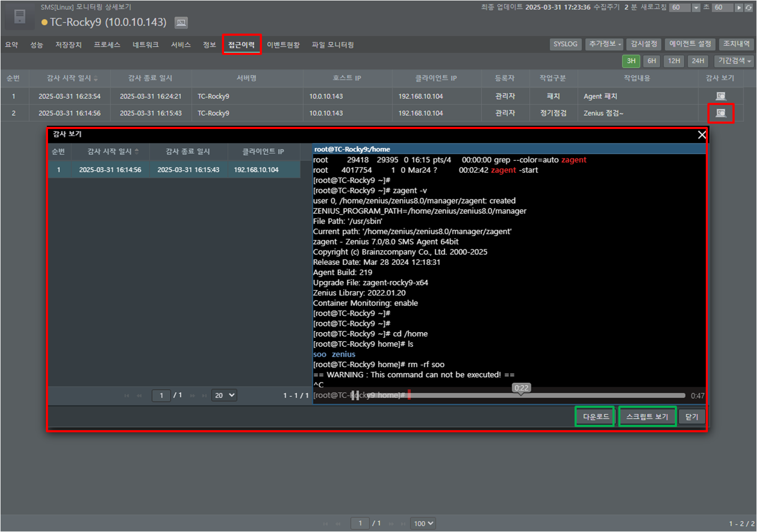757x532 pixels.
Task: Close the 감사 보기 dialog with X
Action: [x=702, y=135]
